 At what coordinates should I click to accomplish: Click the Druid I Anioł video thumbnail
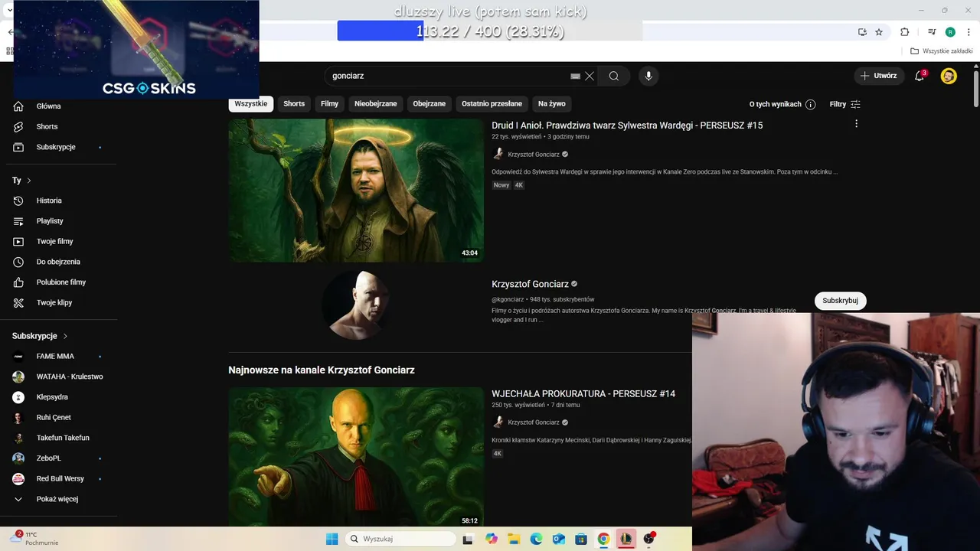[x=356, y=191]
